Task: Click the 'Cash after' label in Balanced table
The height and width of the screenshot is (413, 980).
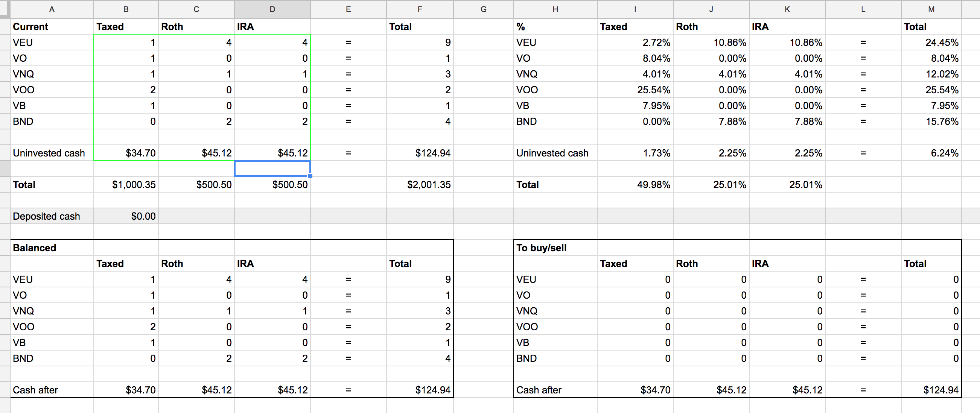Action: click(35, 390)
